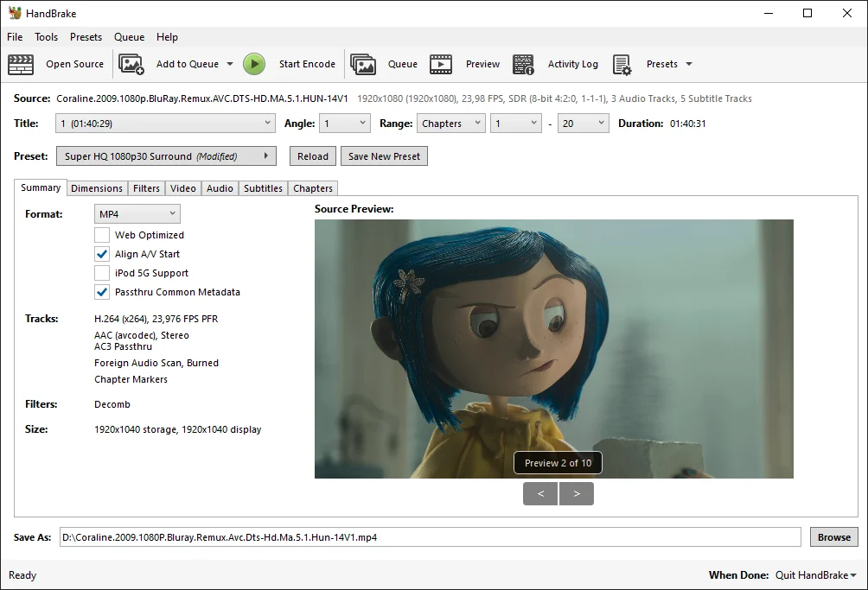Click the source file name Coraline.2009.1080p text
The image size is (868, 590).
pos(202,98)
